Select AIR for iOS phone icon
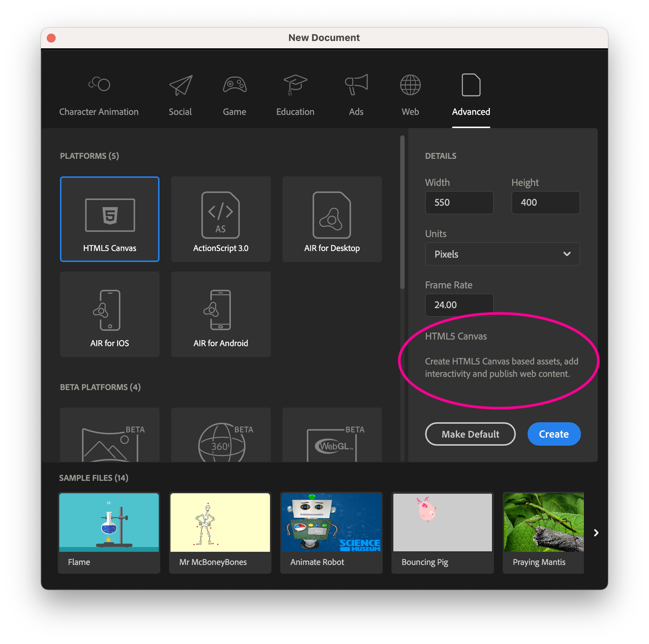Viewport: 649px width, 644px height. (109, 311)
